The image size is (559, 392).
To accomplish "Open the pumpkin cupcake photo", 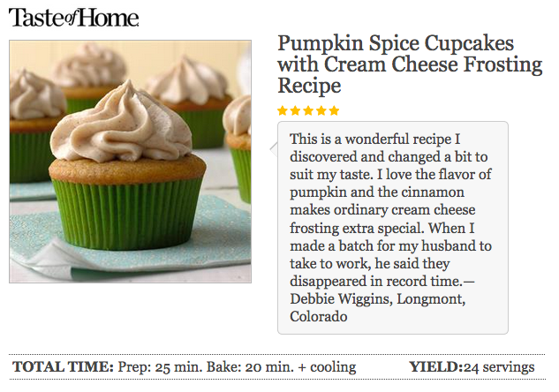I will coord(130,162).
